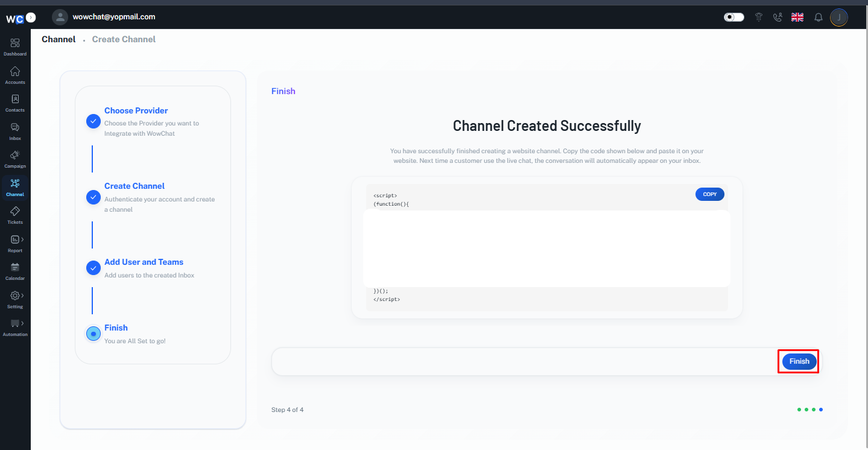The width and height of the screenshot is (868, 450).
Task: Click the Create Channel breadcrumb
Action: [x=124, y=39]
